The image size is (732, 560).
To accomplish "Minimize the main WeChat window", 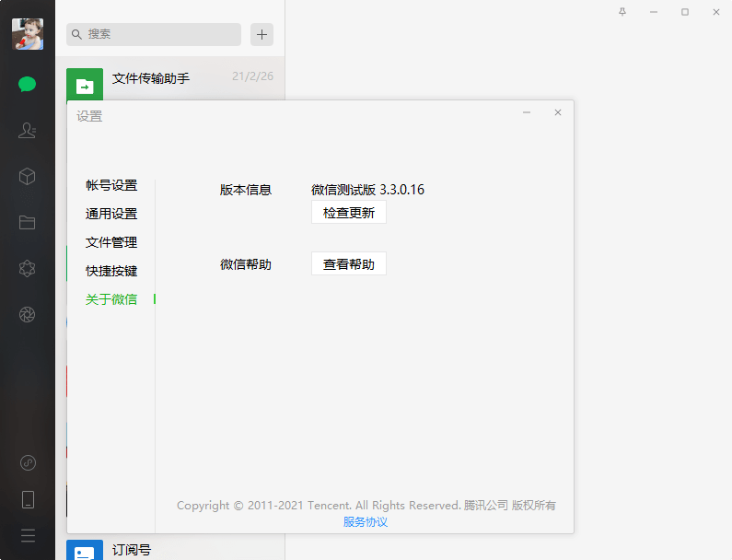I will (x=654, y=12).
